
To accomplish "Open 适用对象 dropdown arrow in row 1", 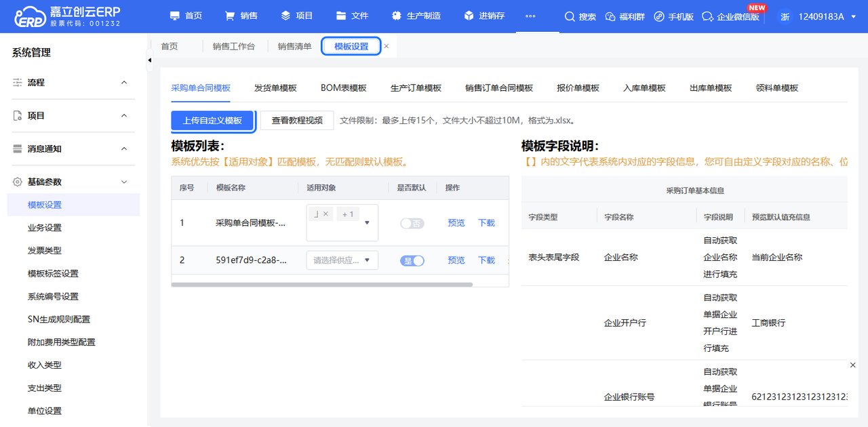I will pyautogui.click(x=368, y=222).
